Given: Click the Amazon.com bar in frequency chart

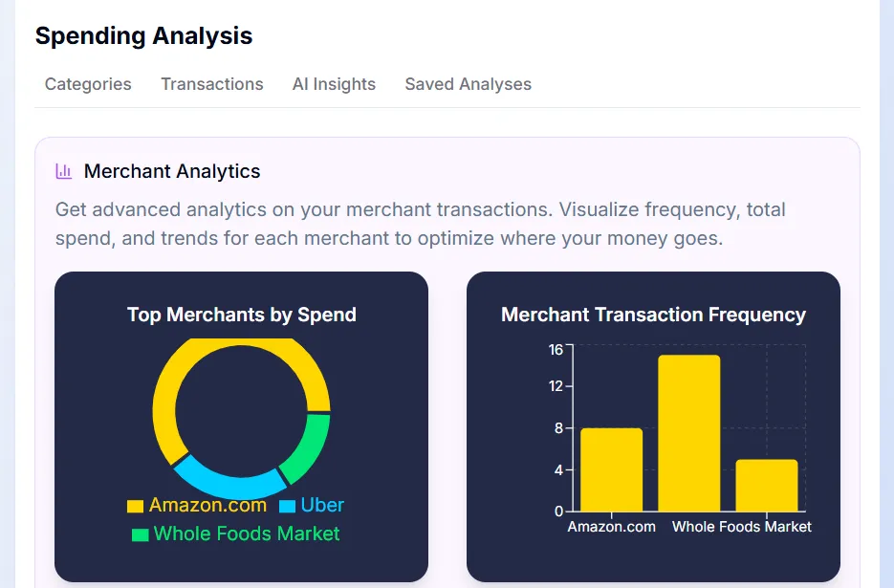Looking at the screenshot, I should (612, 468).
